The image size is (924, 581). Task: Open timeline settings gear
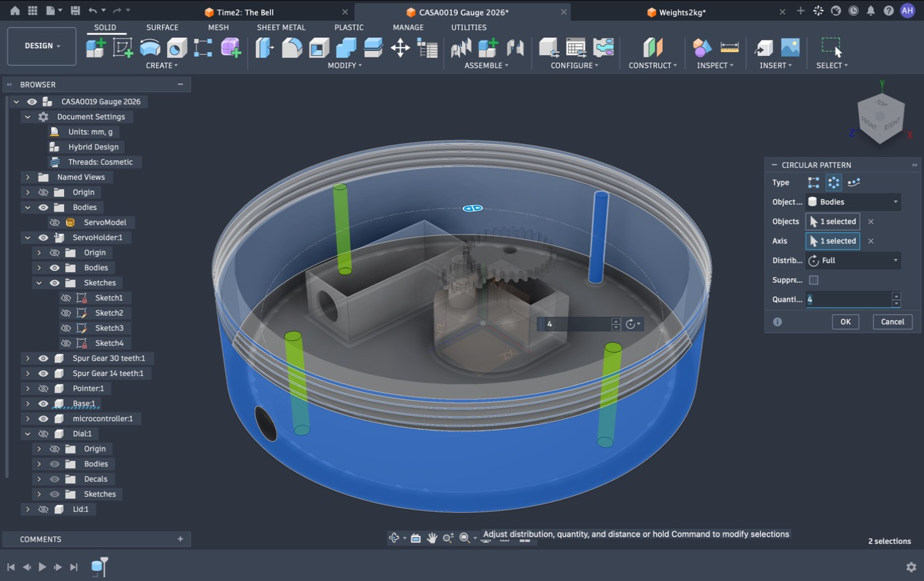point(911,567)
